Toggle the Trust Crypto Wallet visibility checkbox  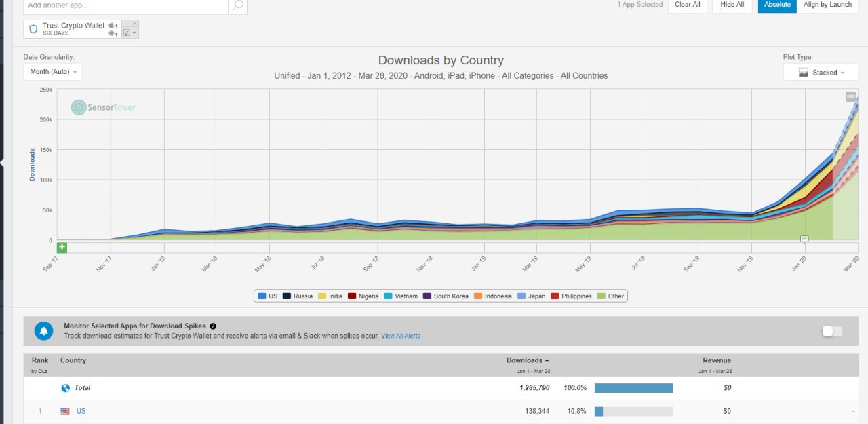[127, 33]
